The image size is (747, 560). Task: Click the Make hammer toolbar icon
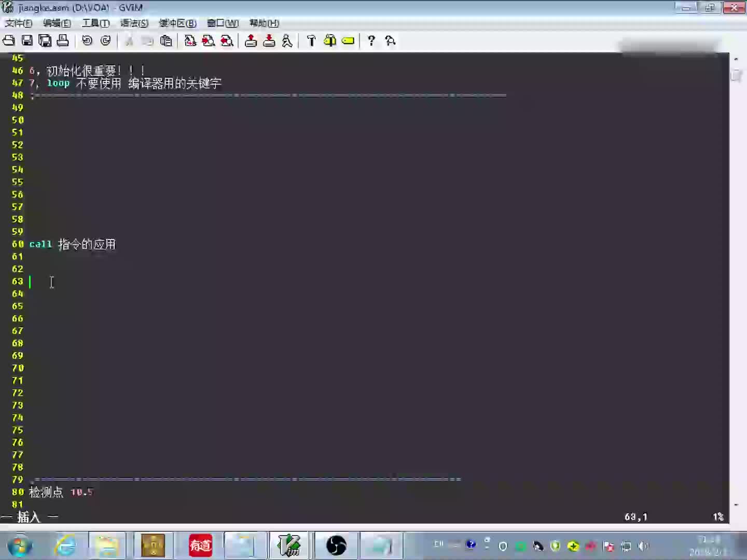311,40
